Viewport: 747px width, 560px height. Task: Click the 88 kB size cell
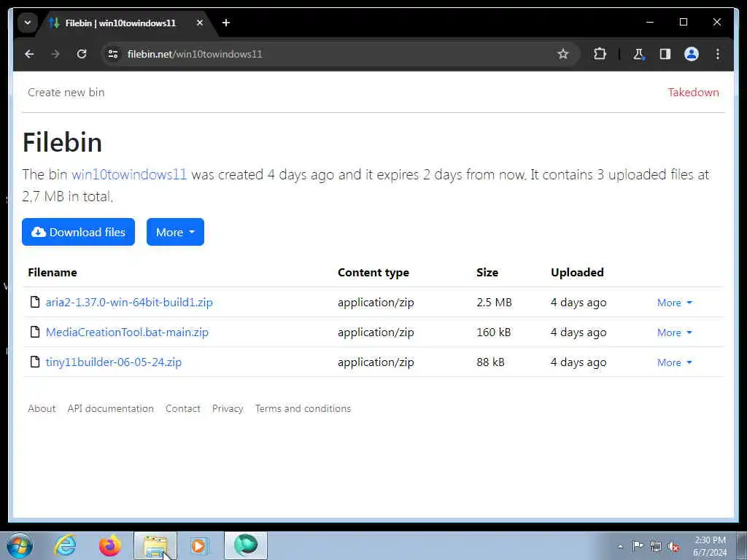click(x=490, y=362)
